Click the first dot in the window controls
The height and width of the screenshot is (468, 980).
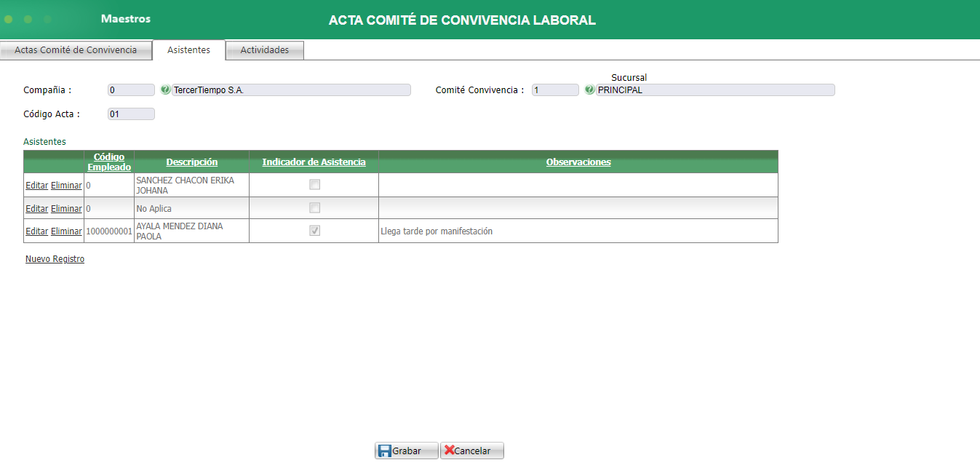tap(8, 20)
